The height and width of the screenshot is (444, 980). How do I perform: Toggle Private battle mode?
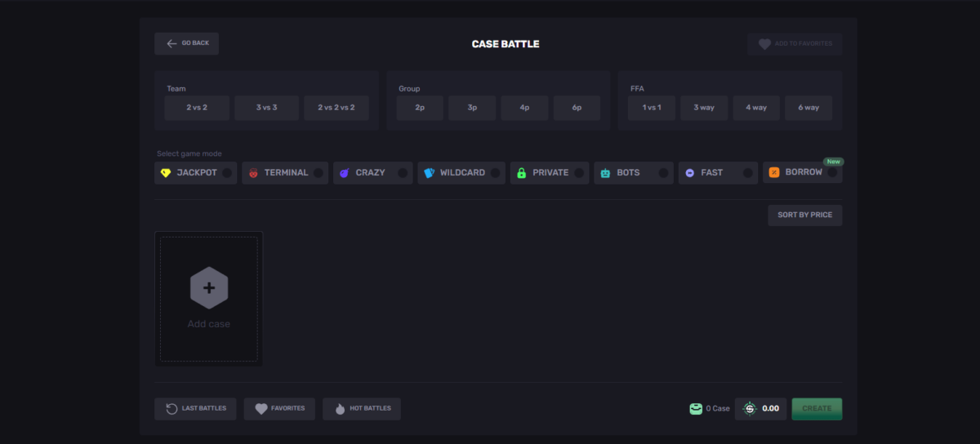[579, 173]
